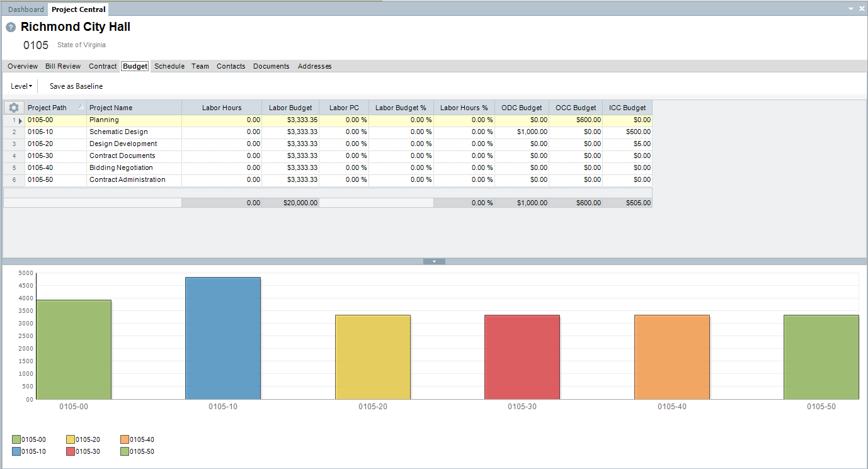Click row number 4 header
This screenshot has height=469, width=868.
click(x=14, y=156)
